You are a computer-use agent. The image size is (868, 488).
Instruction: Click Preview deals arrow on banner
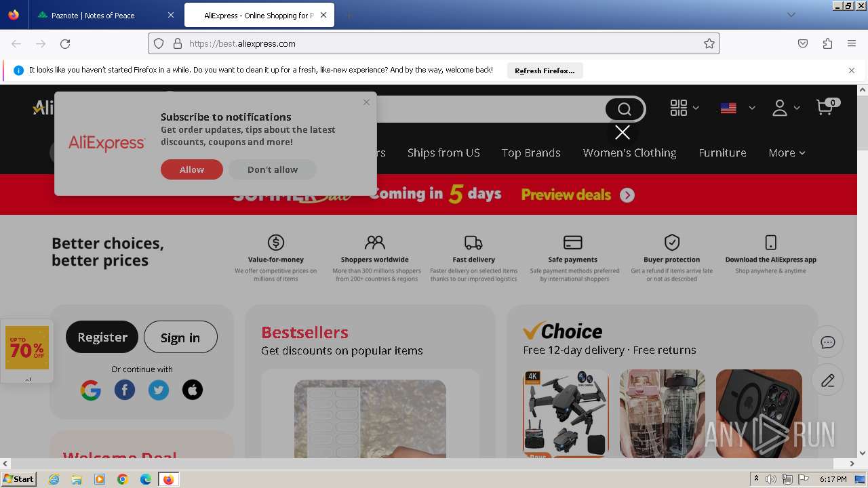tap(627, 195)
